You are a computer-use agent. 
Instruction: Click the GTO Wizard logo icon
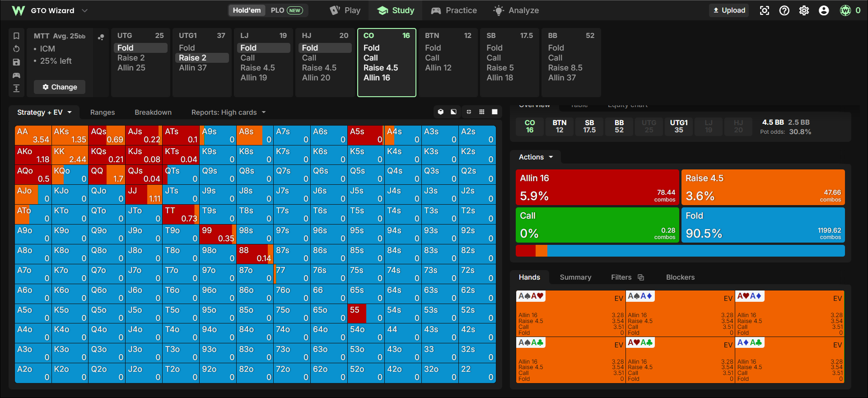[18, 10]
